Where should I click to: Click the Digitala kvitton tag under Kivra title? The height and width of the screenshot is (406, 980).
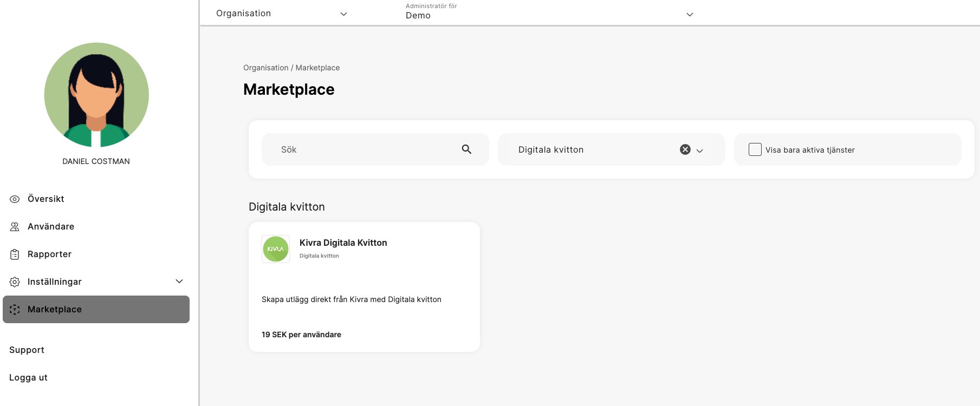click(319, 256)
